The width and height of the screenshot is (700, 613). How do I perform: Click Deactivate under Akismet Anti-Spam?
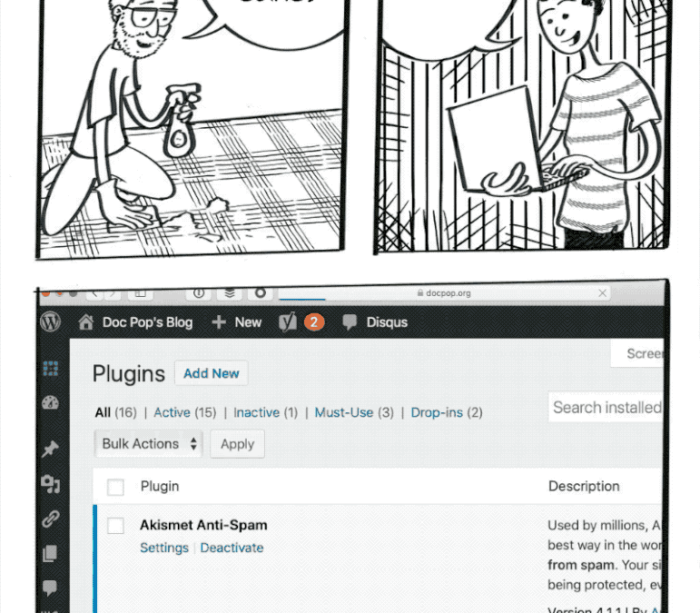pos(232,548)
